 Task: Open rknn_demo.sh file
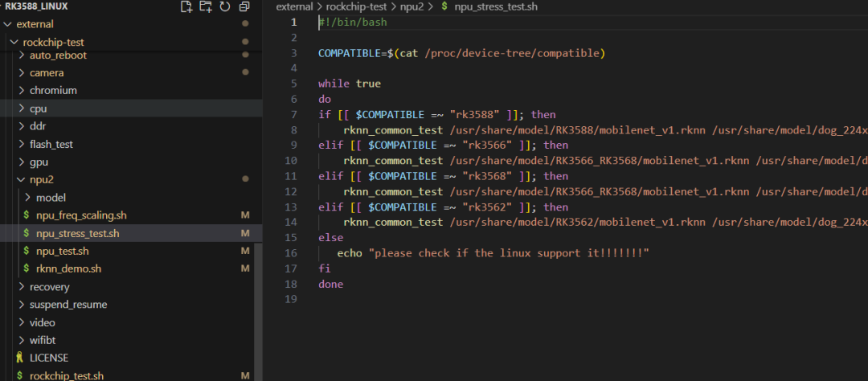pyautogui.click(x=68, y=269)
